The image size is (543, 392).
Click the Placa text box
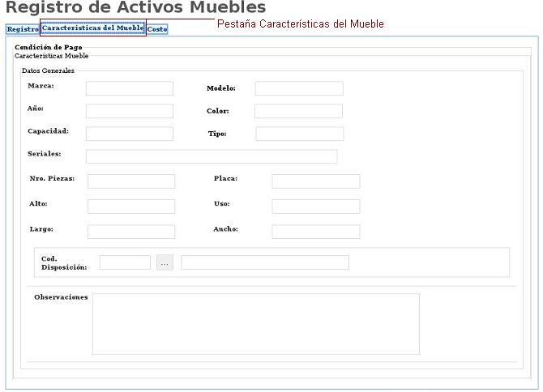point(315,181)
